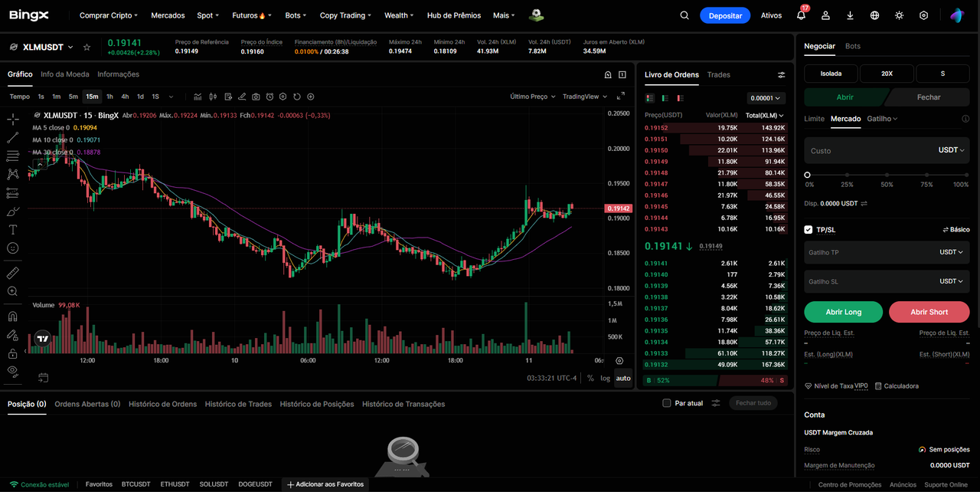Click the download app icon

coord(850,15)
